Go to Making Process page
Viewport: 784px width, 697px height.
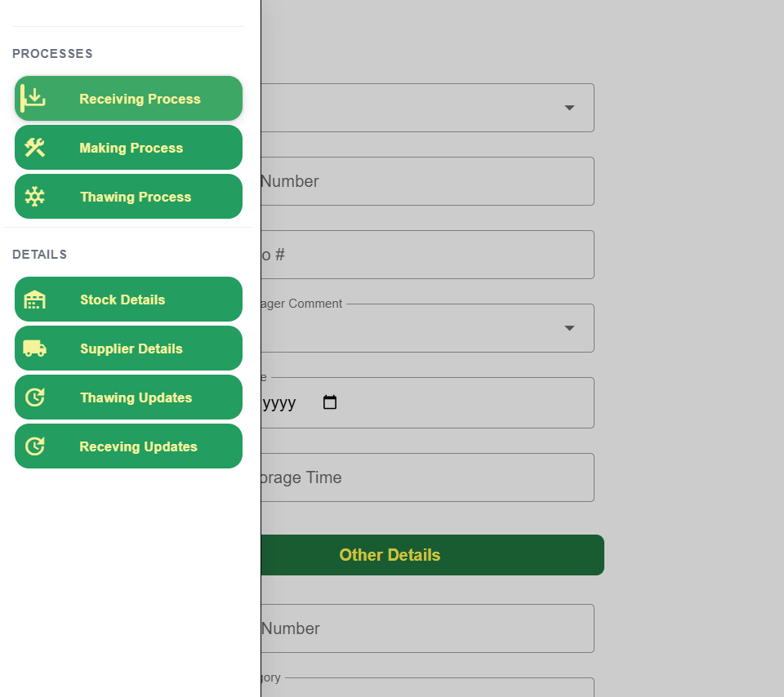point(131,148)
